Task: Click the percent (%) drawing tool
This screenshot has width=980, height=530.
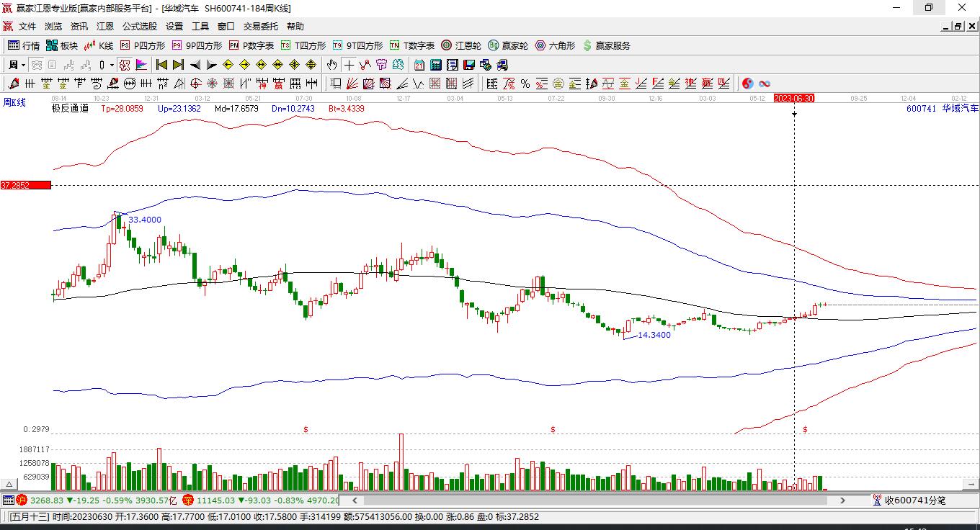Action: point(525,84)
